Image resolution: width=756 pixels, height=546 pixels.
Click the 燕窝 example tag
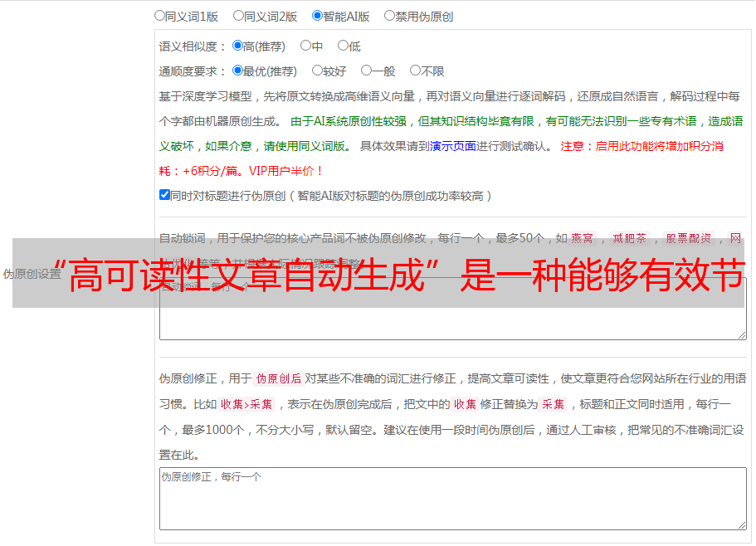pos(582,238)
